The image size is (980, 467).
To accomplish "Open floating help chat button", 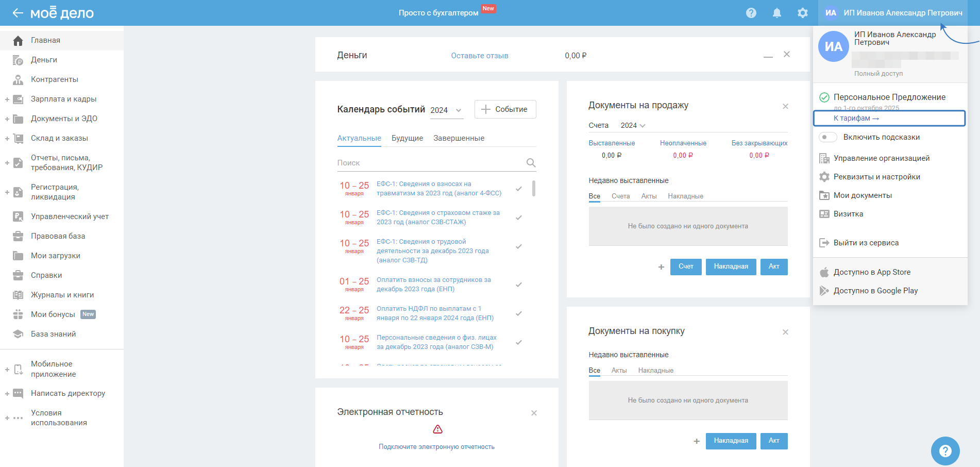I will tap(945, 451).
